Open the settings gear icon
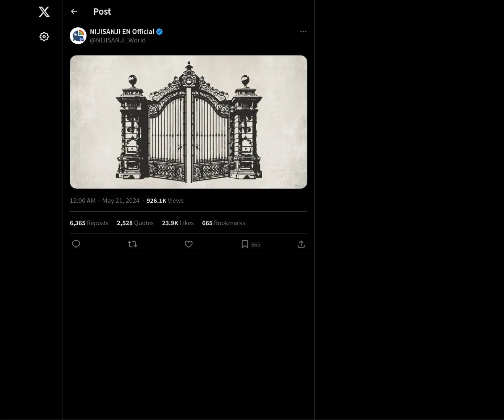The image size is (504, 420). 44,37
